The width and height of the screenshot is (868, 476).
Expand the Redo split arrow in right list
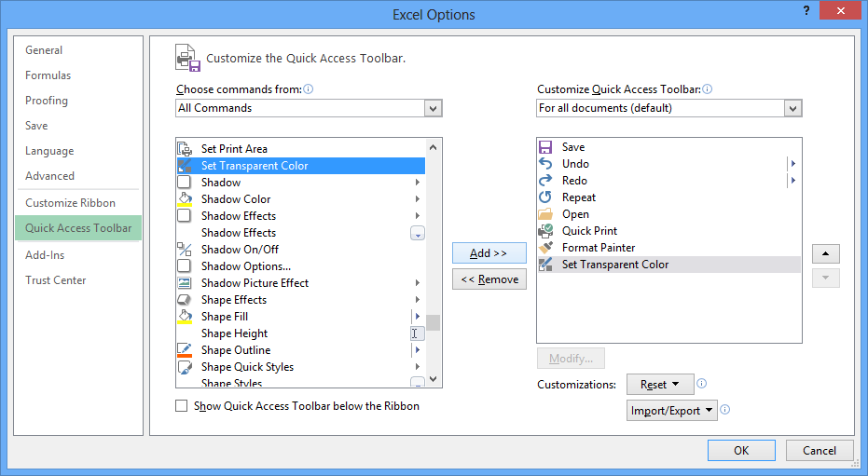click(x=793, y=180)
